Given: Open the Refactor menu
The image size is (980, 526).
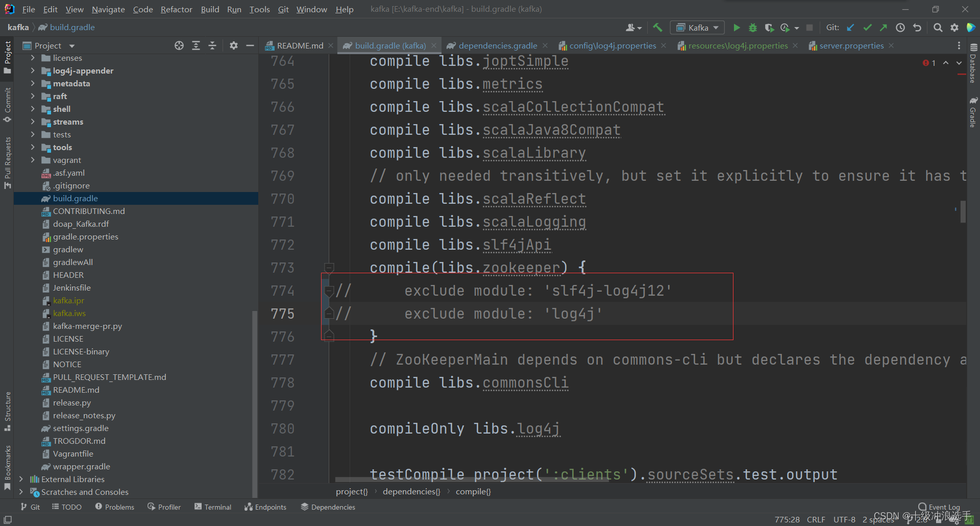Looking at the screenshot, I should pyautogui.click(x=176, y=9).
